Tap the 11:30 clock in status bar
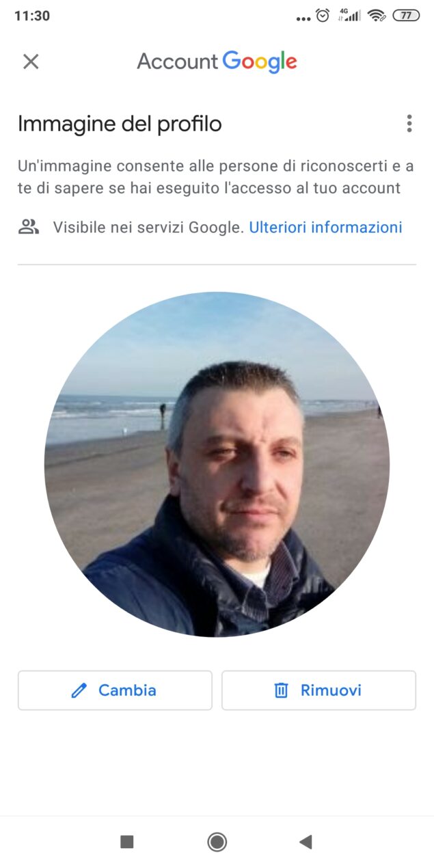The image size is (434, 868). (32, 16)
